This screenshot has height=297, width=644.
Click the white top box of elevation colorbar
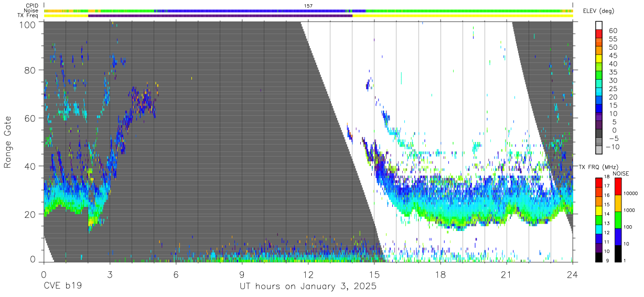click(x=599, y=26)
